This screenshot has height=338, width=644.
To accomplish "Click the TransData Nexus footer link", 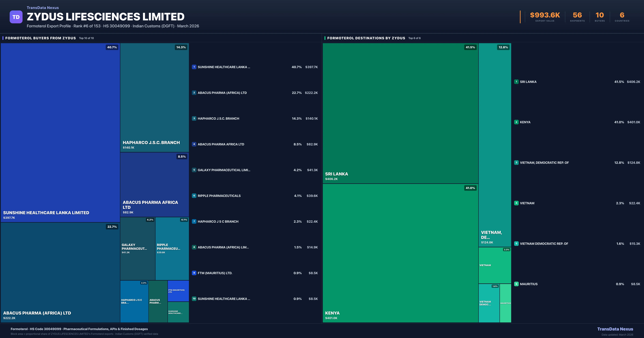I will click(x=615, y=329).
